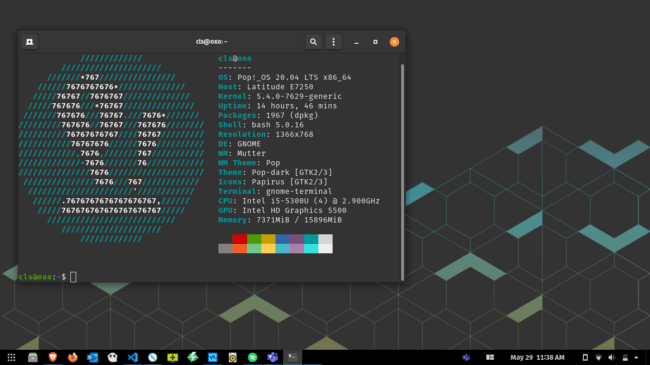Click the cls@oxo window title

(211, 41)
